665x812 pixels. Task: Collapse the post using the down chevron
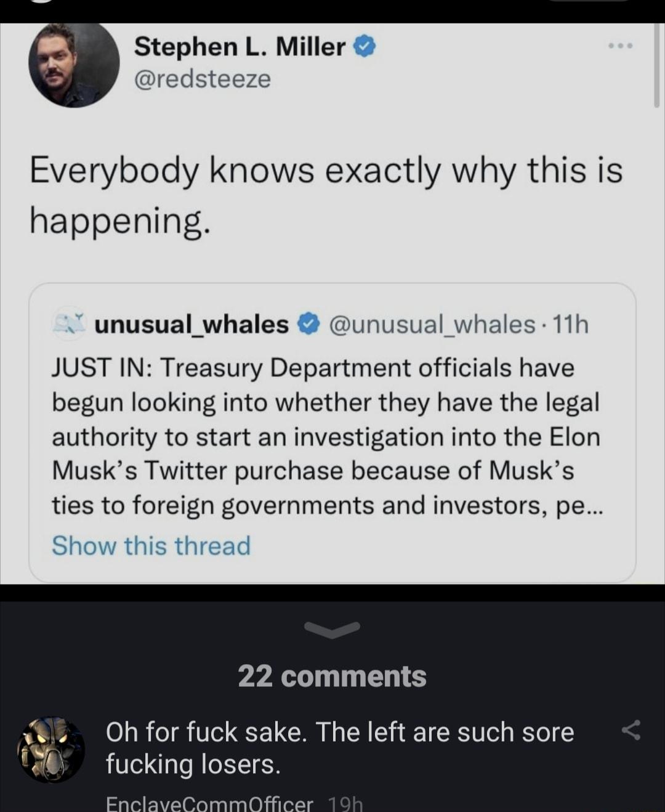332,629
